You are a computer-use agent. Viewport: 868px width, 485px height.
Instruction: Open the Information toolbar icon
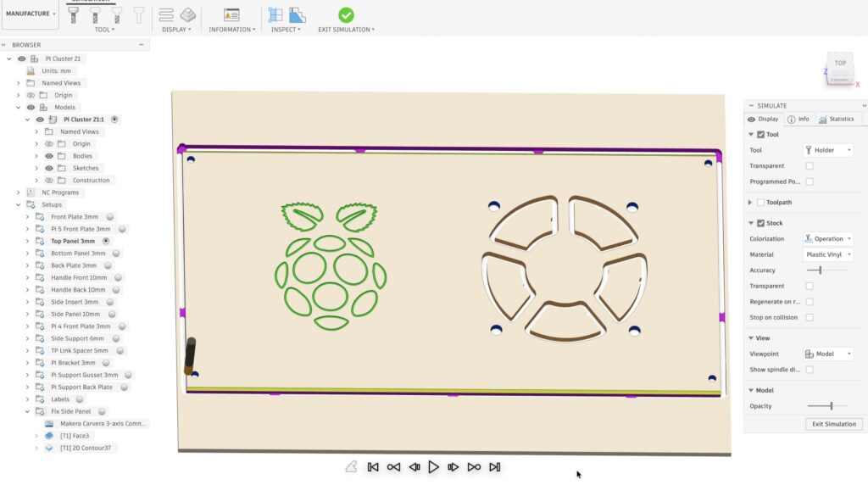pyautogui.click(x=231, y=15)
